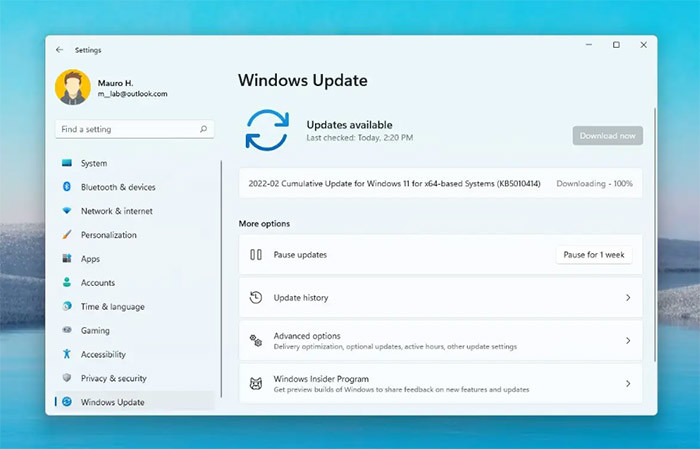The image size is (700, 449).
Task: Click the Mauro H. profile avatar
Action: [x=73, y=87]
